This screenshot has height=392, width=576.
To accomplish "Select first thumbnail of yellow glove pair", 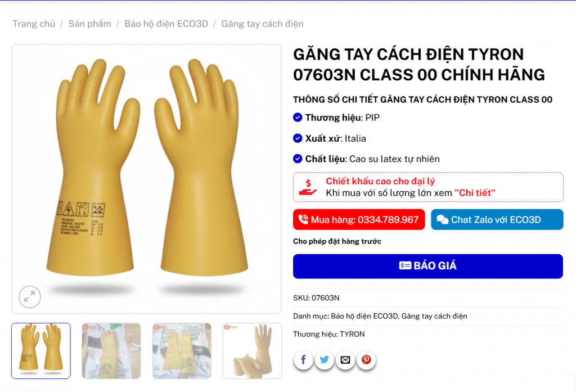I will [40, 351].
